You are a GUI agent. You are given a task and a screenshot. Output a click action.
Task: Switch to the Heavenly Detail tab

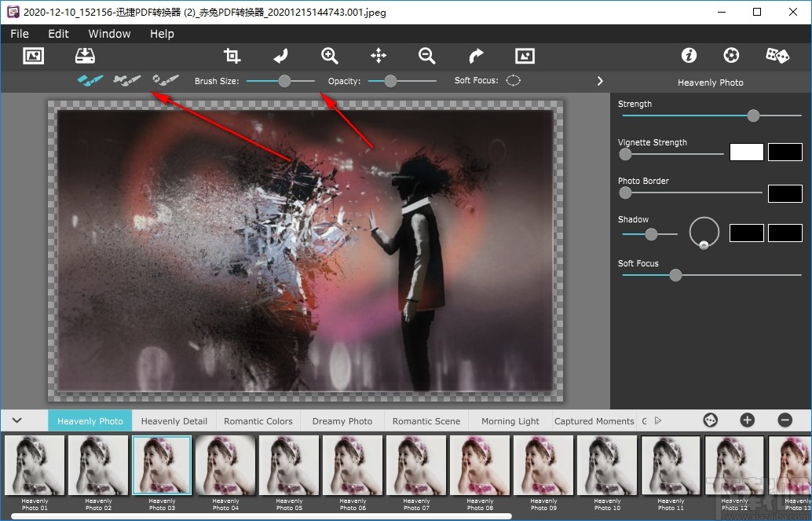point(174,421)
